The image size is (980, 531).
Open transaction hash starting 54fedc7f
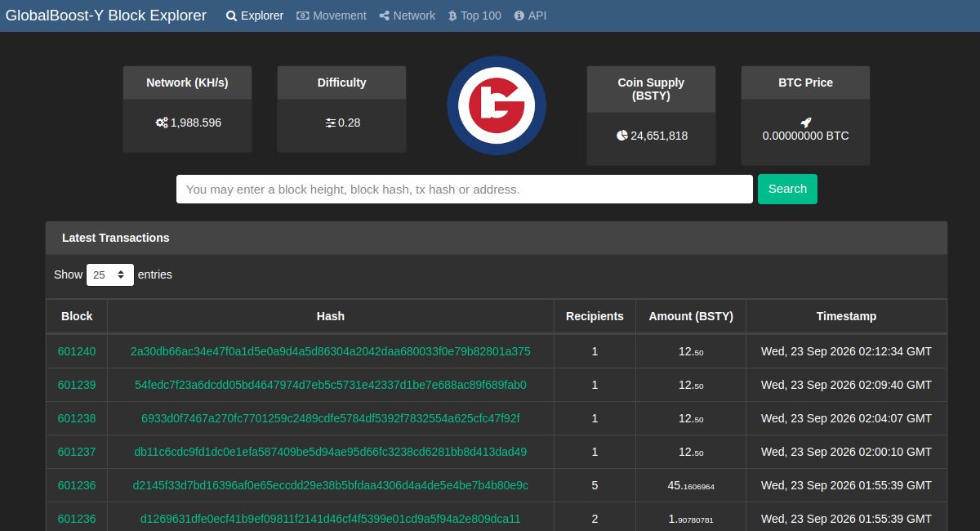tap(331, 385)
